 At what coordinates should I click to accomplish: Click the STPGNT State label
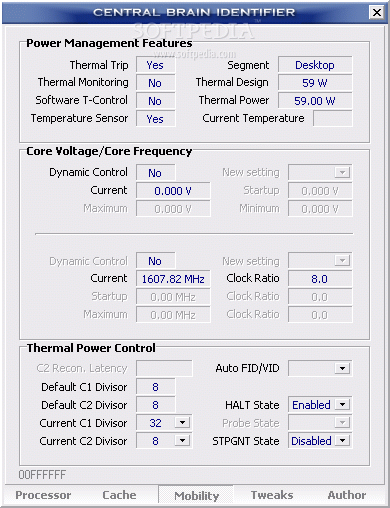(x=246, y=441)
